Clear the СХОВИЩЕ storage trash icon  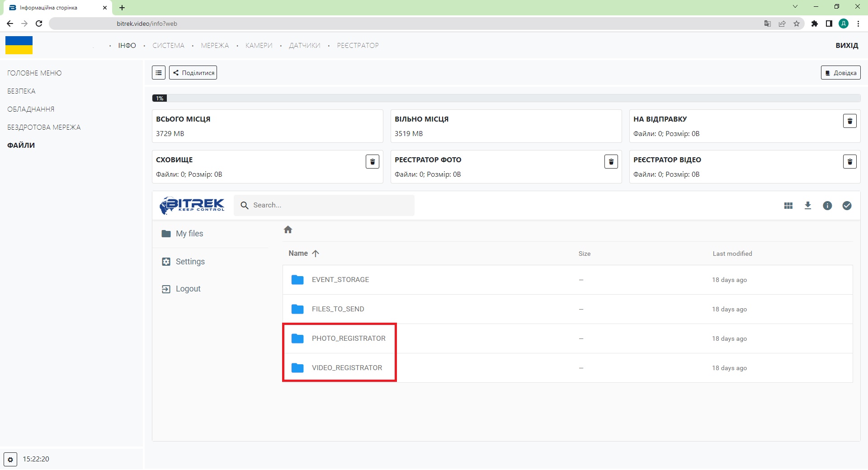point(372,161)
